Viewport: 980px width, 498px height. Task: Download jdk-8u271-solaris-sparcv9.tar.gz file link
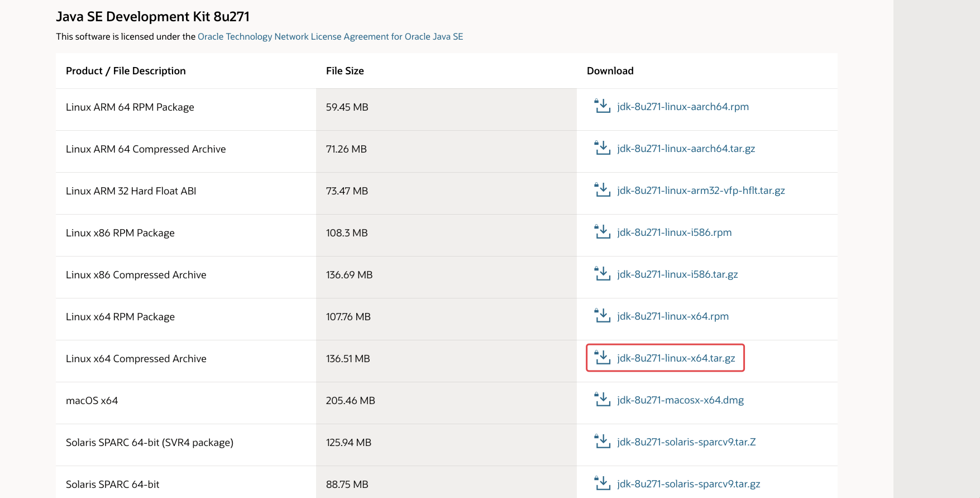point(689,484)
